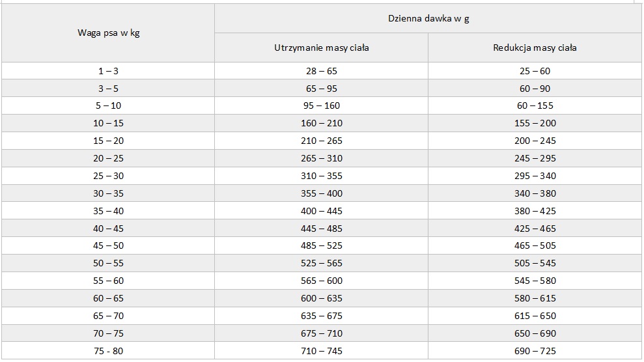This screenshot has height=362, width=644.
Task: Click the reduction dose '650 – 690'
Action: coord(535,333)
